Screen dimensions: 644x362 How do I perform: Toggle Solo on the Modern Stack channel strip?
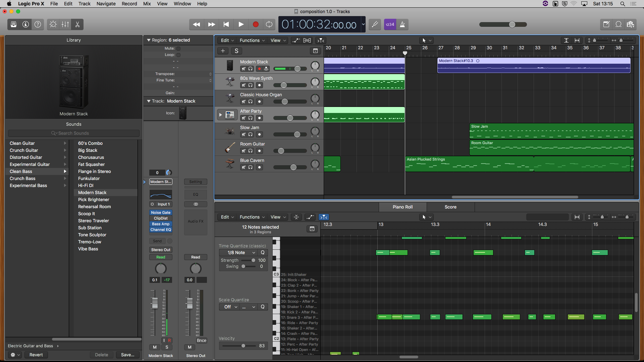[167, 347]
